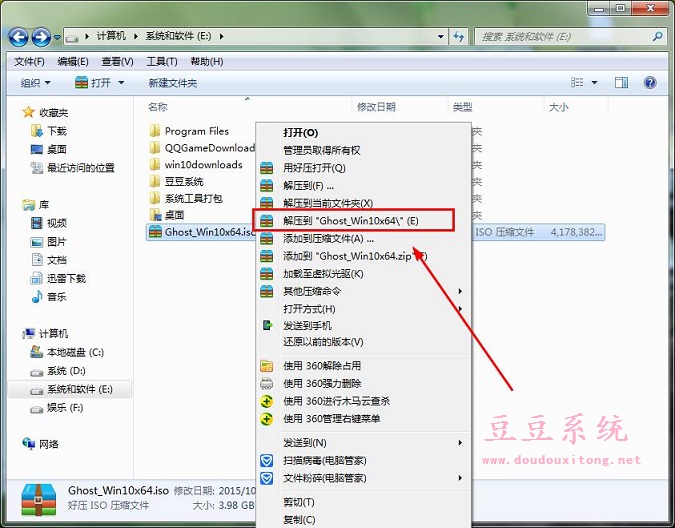This screenshot has height=528, width=675.
Task: Open the 文件(F) menu
Action: click(29, 62)
